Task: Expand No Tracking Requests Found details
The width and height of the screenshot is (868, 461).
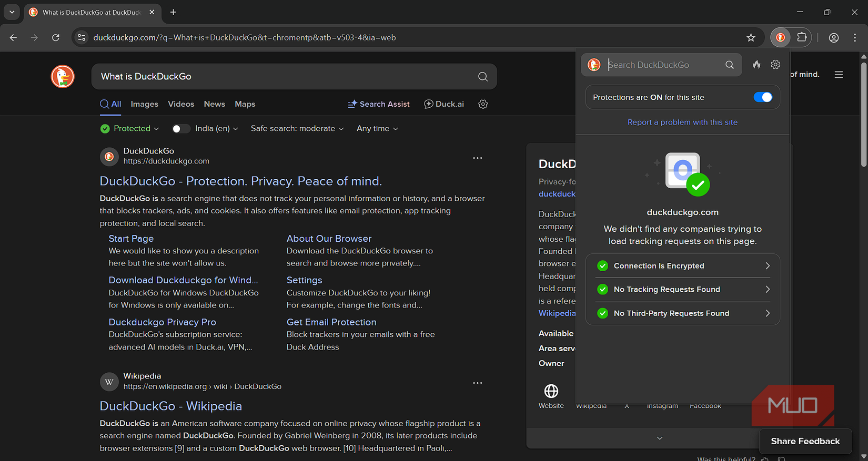Action: [683, 290]
